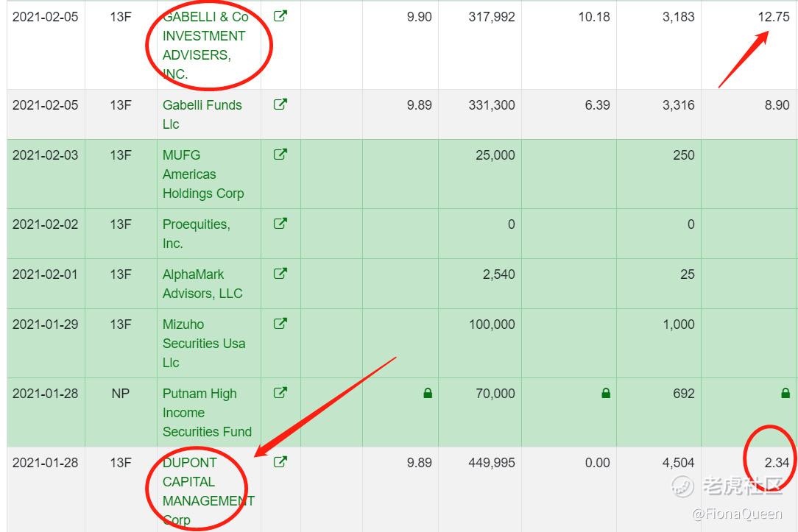
Task: Open Putnam High Income Securities Fund link
Action: point(207,413)
